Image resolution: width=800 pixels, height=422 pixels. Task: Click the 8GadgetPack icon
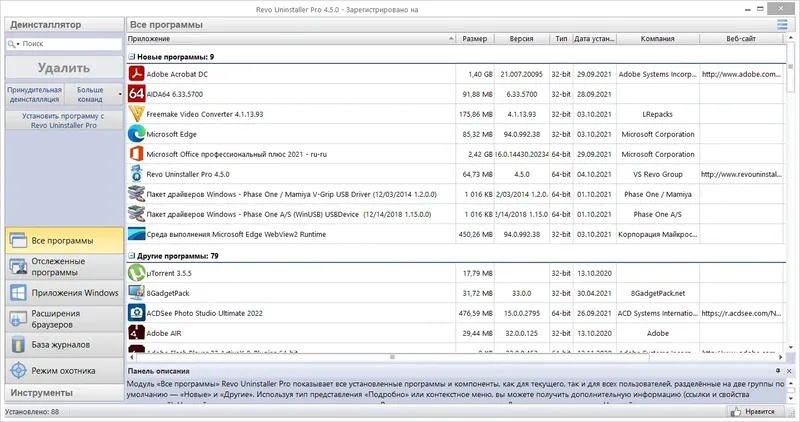pyautogui.click(x=136, y=293)
